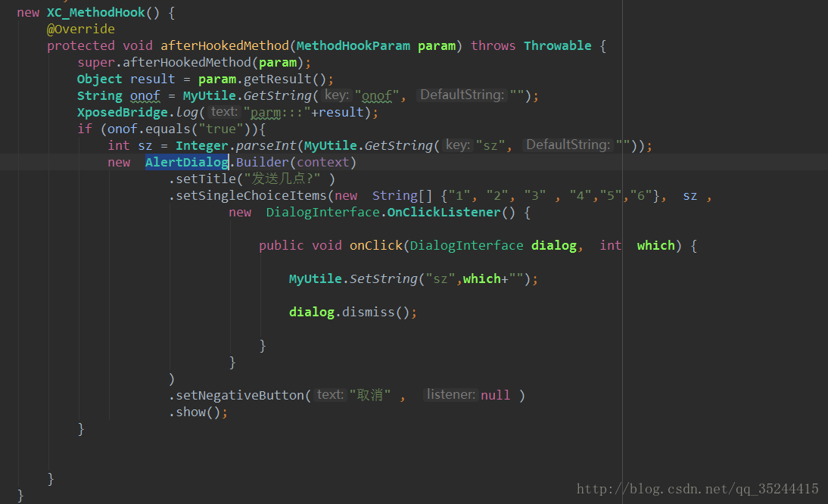Click the getResult() method call

click(291, 79)
